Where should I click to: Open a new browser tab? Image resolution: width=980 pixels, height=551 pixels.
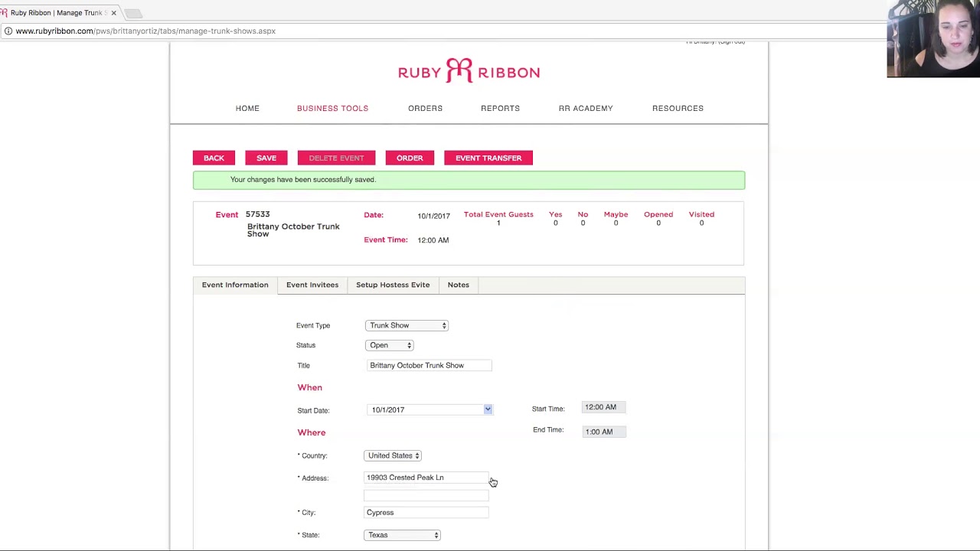click(133, 13)
